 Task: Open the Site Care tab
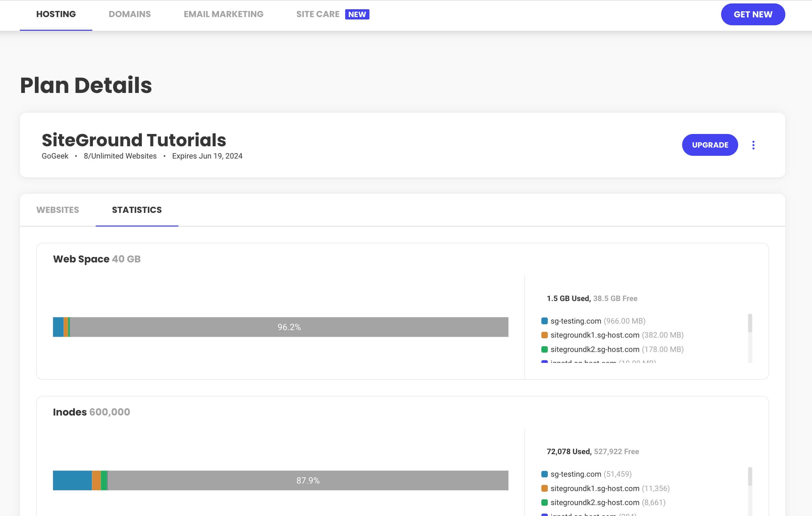tap(318, 14)
